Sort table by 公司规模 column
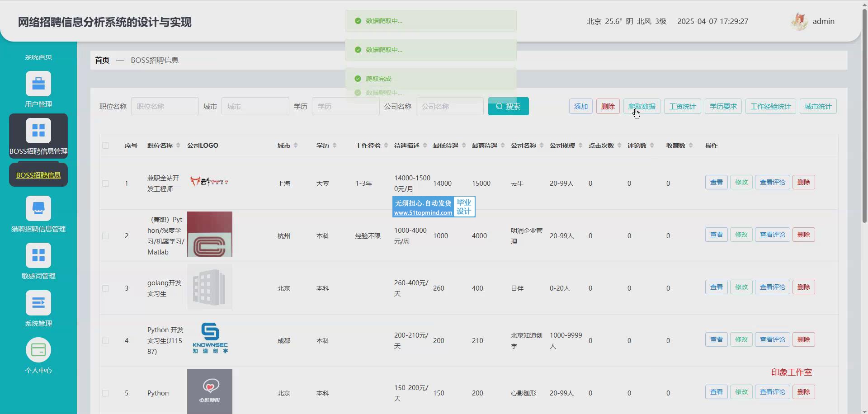Viewport: 868px width, 414px height. coord(580,146)
